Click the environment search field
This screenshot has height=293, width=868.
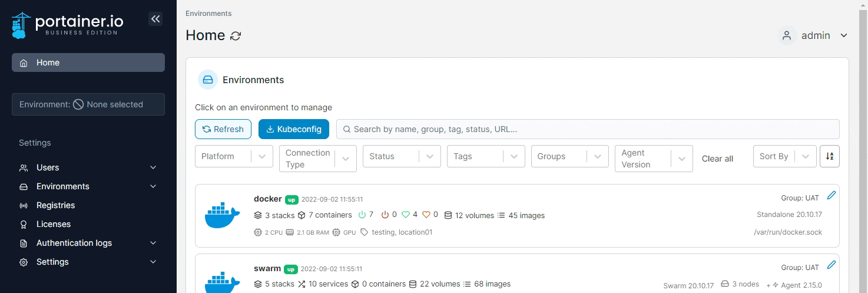pos(588,129)
